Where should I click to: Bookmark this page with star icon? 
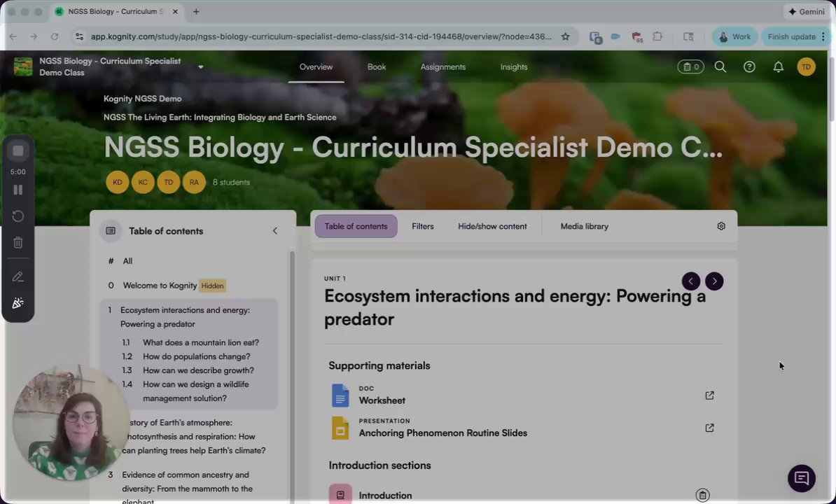pos(565,37)
